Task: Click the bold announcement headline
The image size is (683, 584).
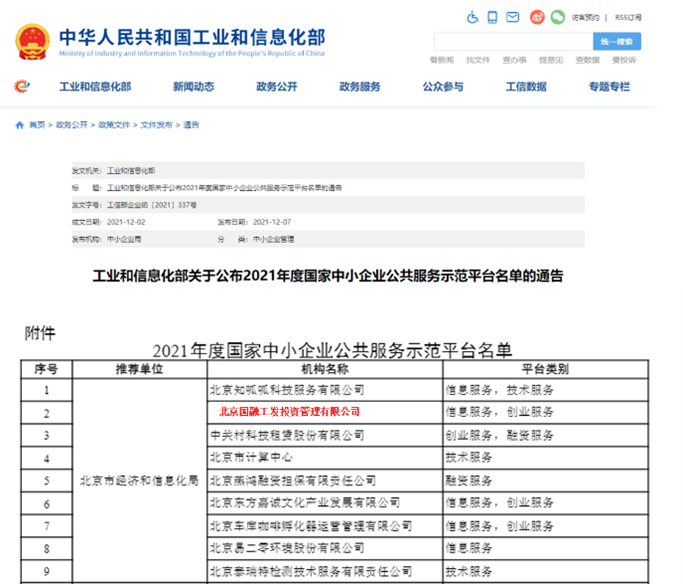Action: (328, 276)
